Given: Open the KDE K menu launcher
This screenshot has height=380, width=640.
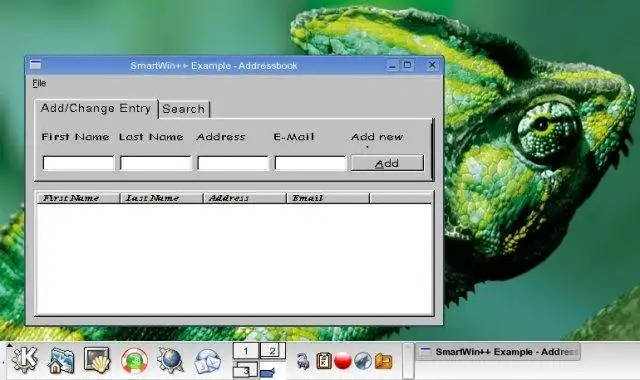Looking at the screenshot, I should [24, 360].
